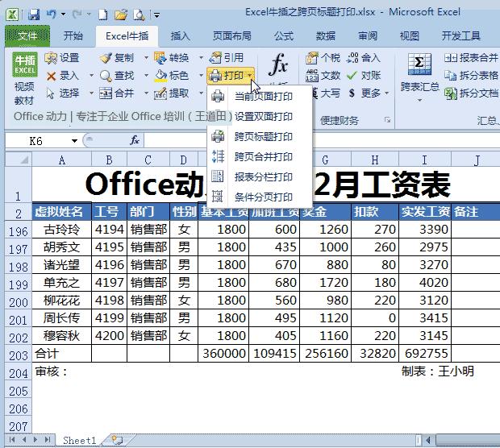Click the 标色 color marking tool
The width and height of the screenshot is (500, 448).
tap(172, 76)
